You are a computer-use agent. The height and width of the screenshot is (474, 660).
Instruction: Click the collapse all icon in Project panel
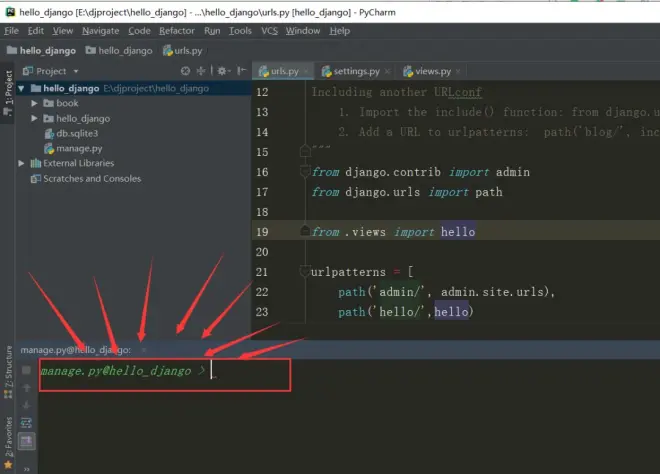click(201, 71)
